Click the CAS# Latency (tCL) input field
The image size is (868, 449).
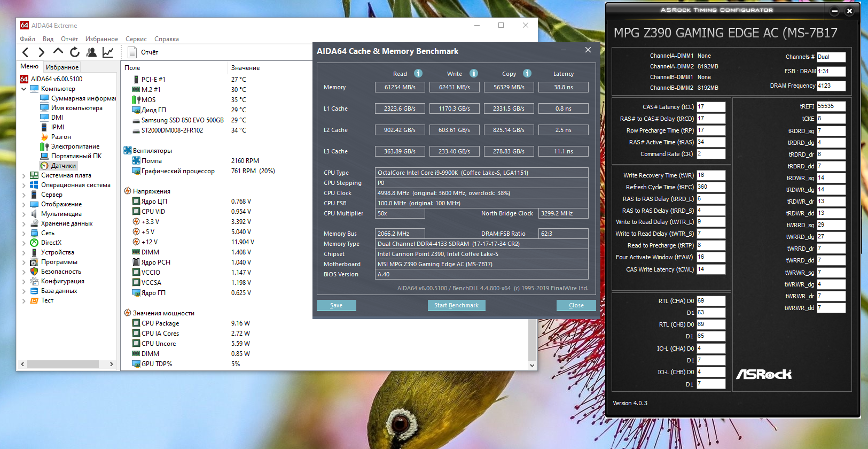coord(711,107)
